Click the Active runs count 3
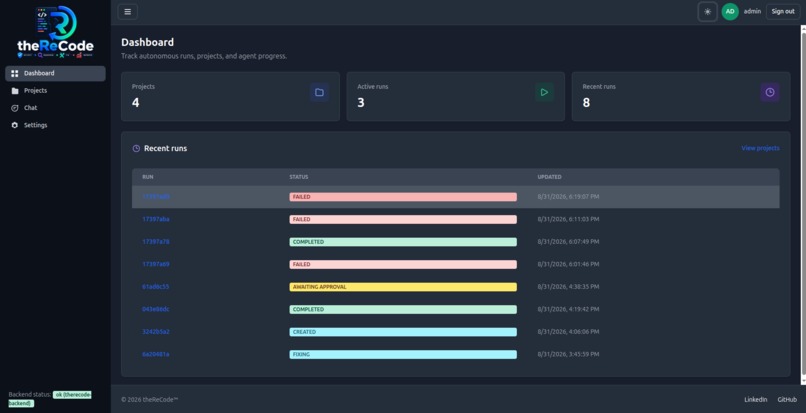Image resolution: width=806 pixels, height=413 pixels. (x=361, y=103)
